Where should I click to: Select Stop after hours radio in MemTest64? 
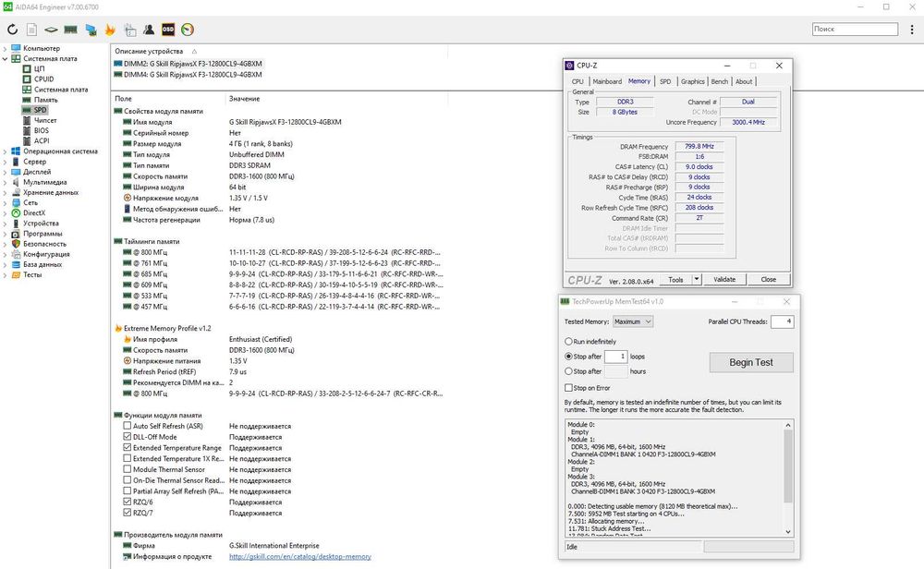[x=568, y=371]
